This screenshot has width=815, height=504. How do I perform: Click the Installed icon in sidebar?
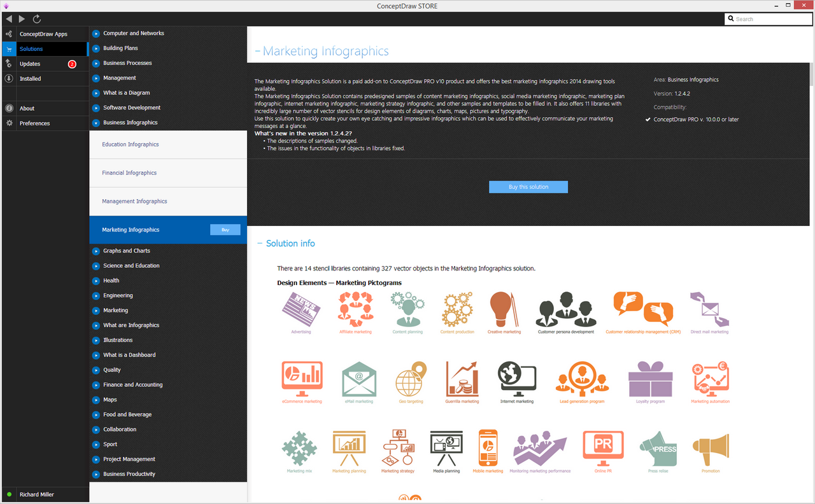tap(9, 79)
